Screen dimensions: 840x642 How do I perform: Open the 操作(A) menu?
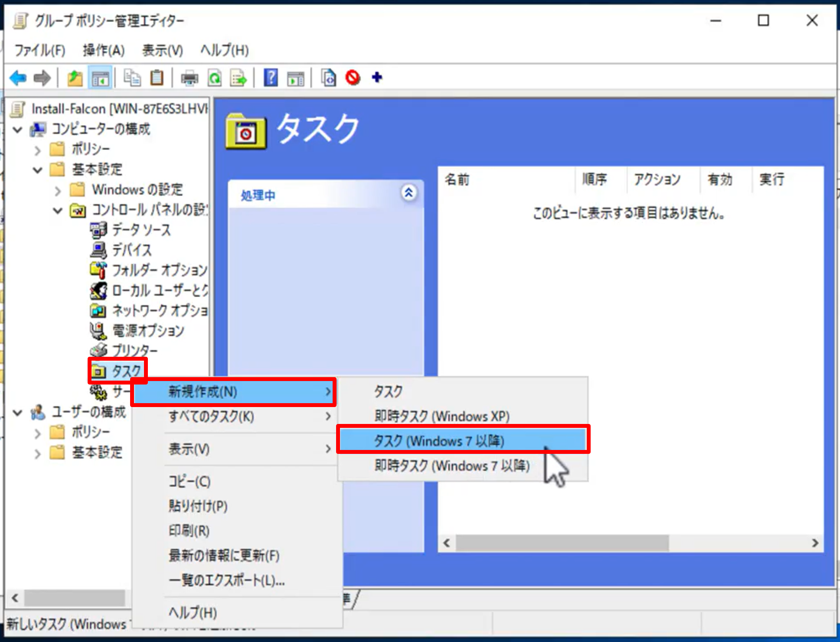click(x=103, y=50)
